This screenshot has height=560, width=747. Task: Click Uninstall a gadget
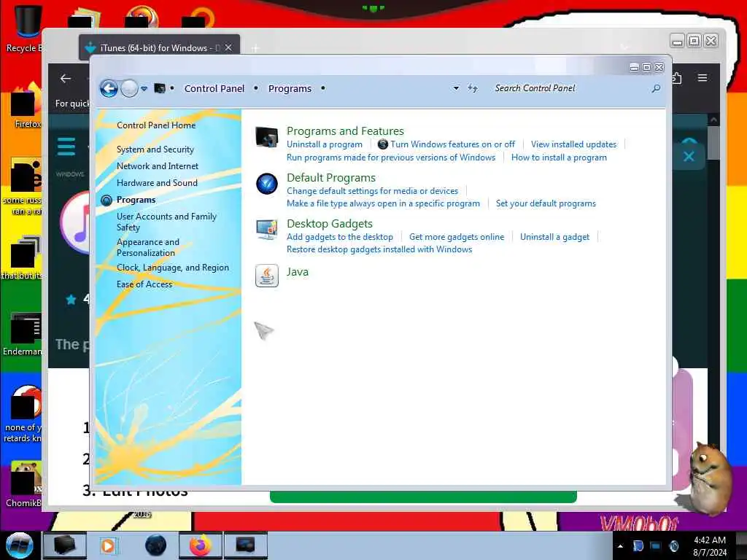tap(554, 237)
